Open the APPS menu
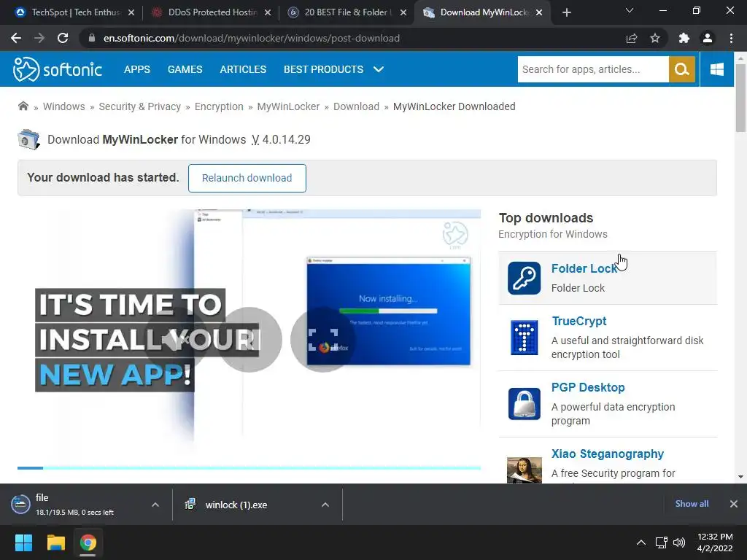Screen dimensions: 747x560 (137, 69)
